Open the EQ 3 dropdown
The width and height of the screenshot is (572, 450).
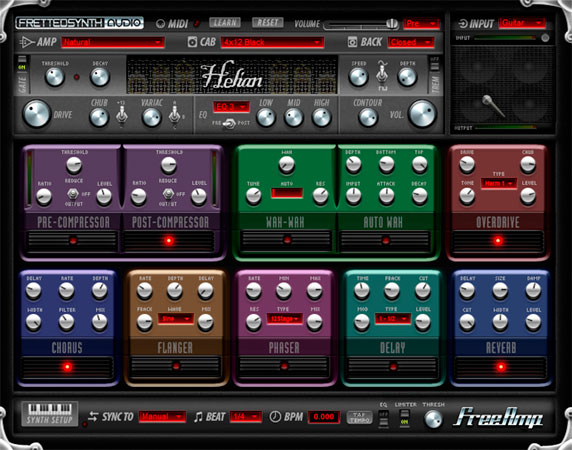pyautogui.click(x=231, y=107)
